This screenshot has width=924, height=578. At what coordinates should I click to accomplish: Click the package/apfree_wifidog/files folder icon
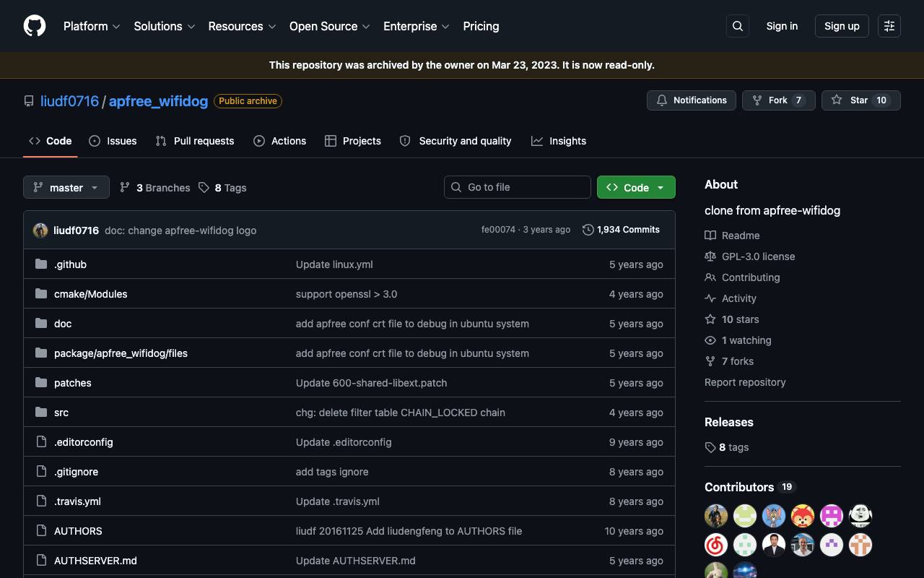(x=41, y=353)
